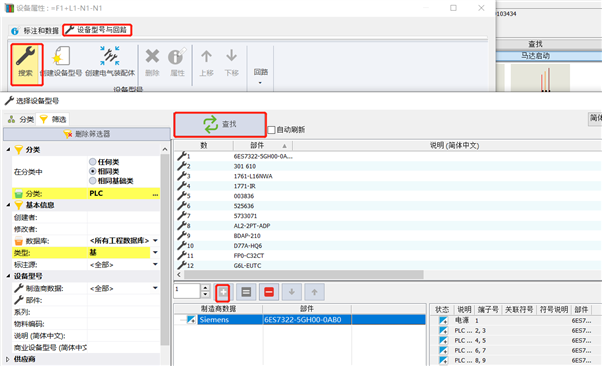Open the 分类 tab

[21, 119]
